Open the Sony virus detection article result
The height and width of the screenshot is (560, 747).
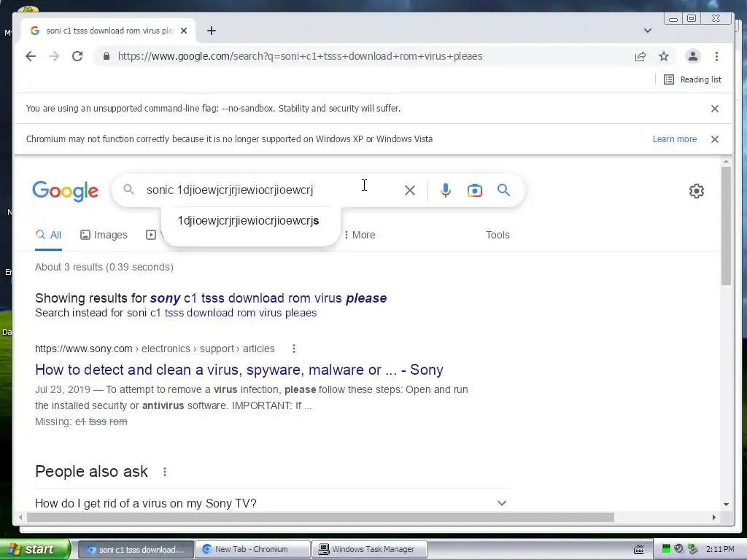(239, 370)
